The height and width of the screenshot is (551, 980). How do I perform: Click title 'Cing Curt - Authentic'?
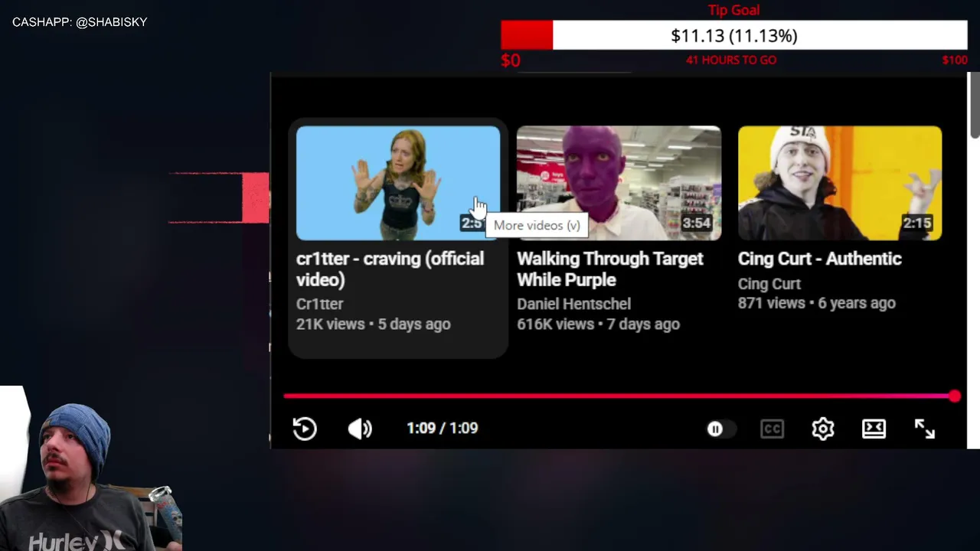820,259
